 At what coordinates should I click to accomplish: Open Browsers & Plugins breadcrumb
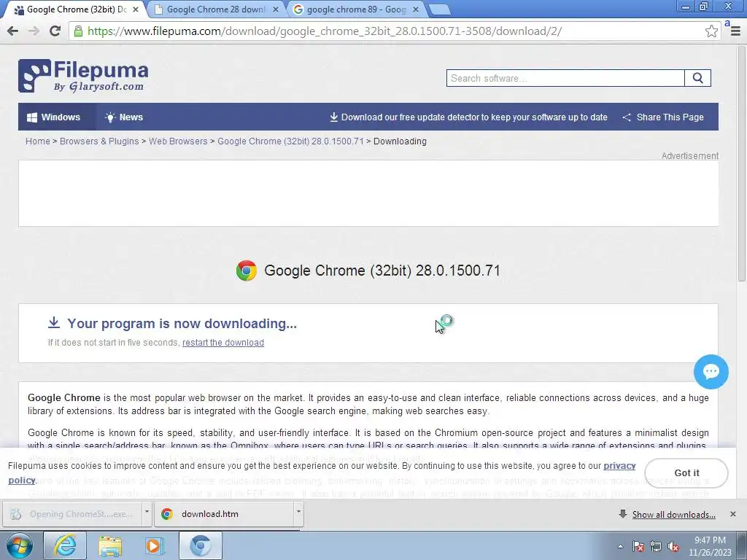click(x=99, y=141)
